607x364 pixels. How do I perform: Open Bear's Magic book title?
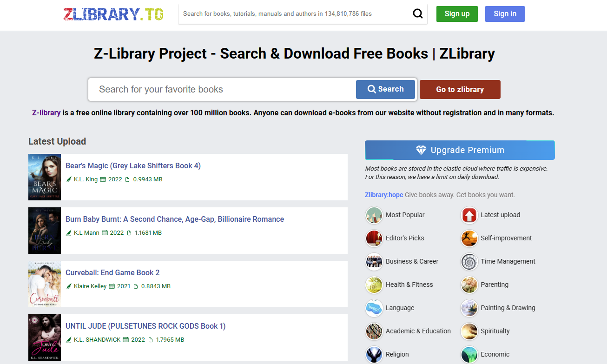coord(133,166)
